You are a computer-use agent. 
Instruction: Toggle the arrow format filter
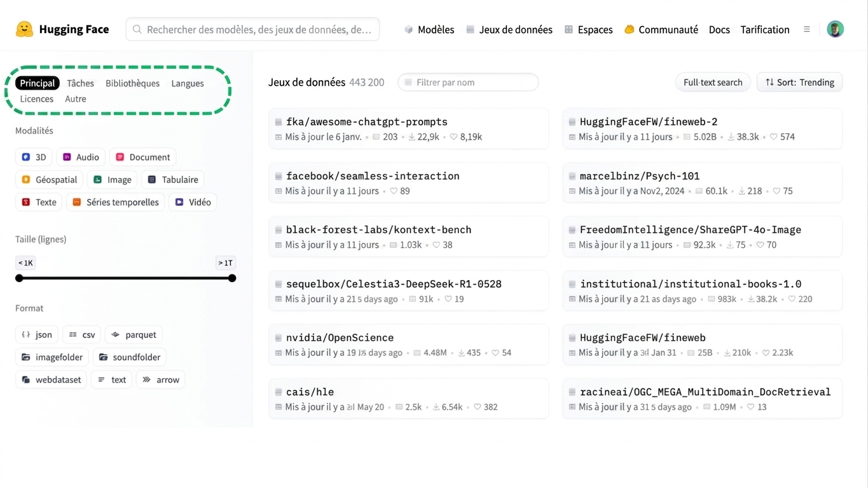161,380
